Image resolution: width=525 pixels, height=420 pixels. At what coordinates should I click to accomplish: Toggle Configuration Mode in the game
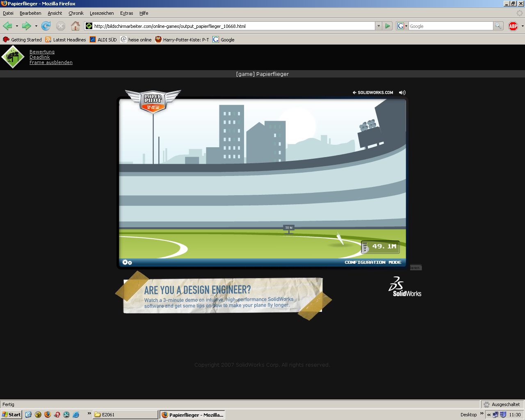pos(373,262)
